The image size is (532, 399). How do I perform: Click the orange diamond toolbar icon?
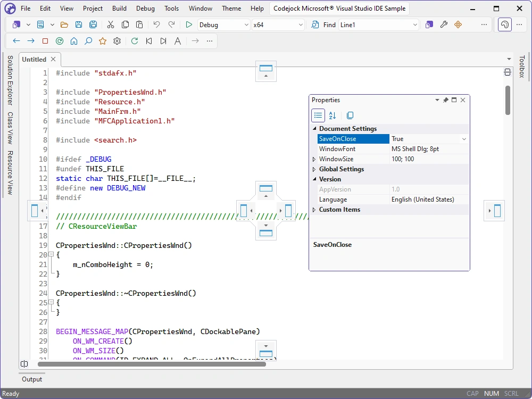click(458, 25)
